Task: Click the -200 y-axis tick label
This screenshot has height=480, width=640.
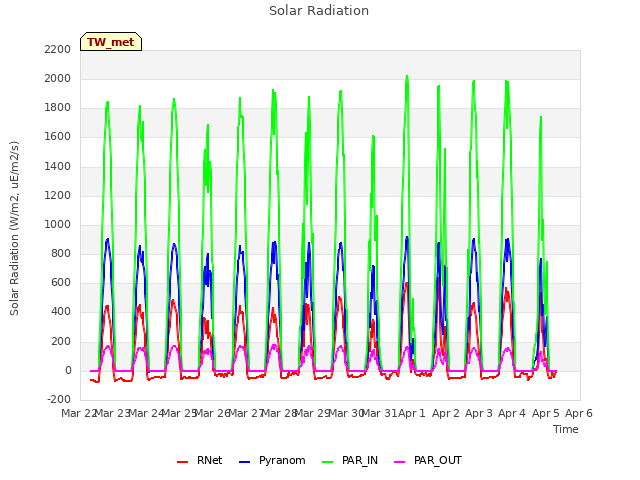Action: (59, 399)
